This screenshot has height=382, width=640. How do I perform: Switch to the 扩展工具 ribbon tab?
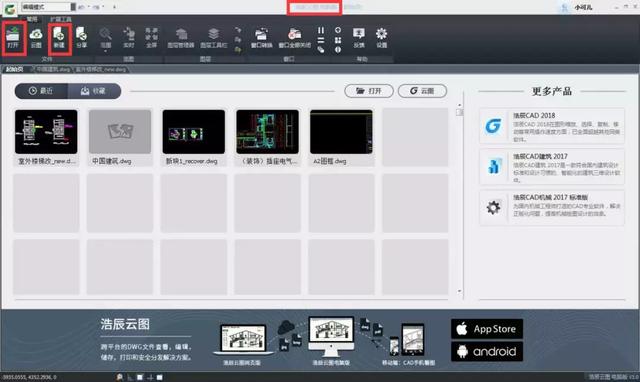(x=60, y=19)
